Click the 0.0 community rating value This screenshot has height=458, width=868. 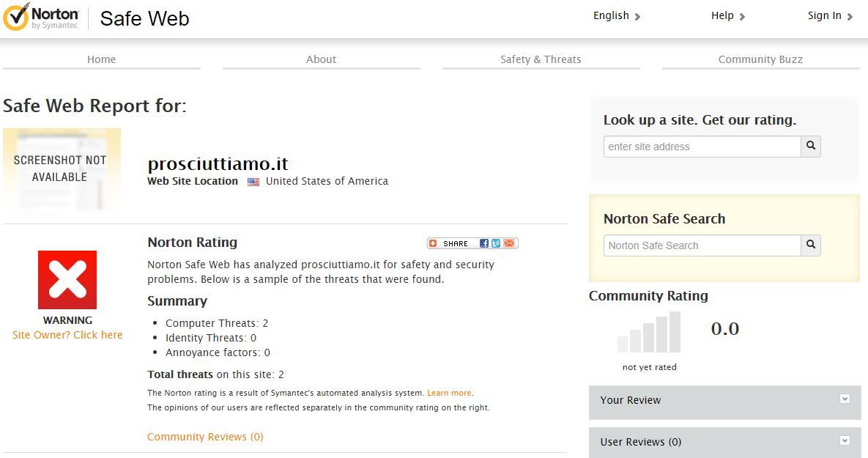[724, 329]
